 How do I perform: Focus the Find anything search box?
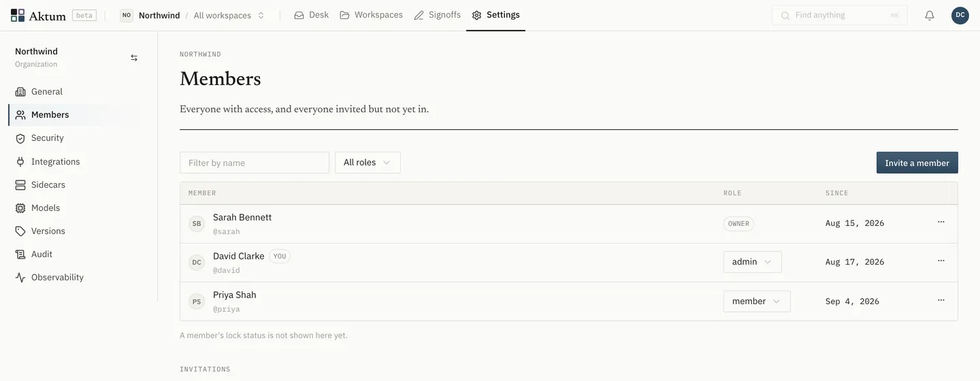[840, 15]
